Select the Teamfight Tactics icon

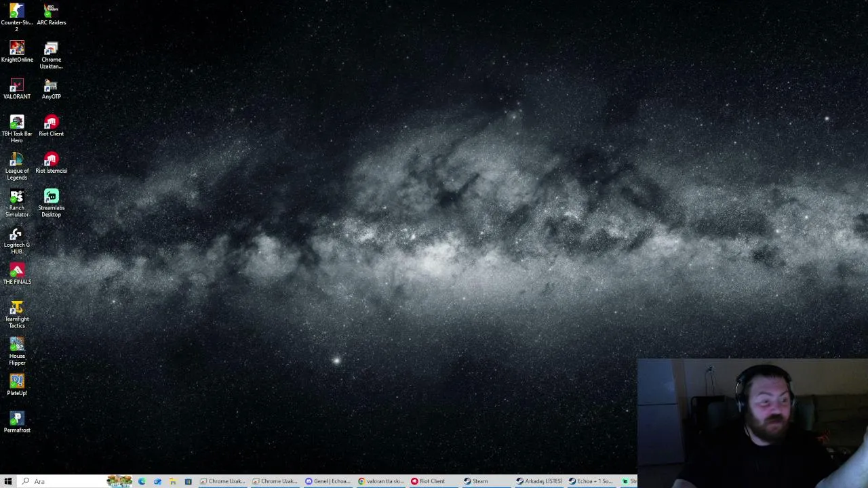pyautogui.click(x=17, y=314)
